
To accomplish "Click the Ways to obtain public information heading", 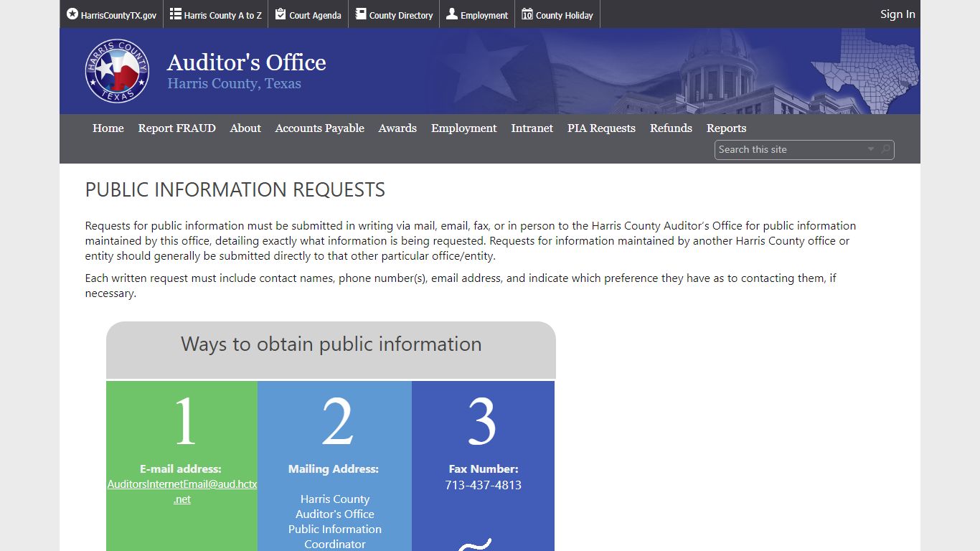I will (x=331, y=344).
